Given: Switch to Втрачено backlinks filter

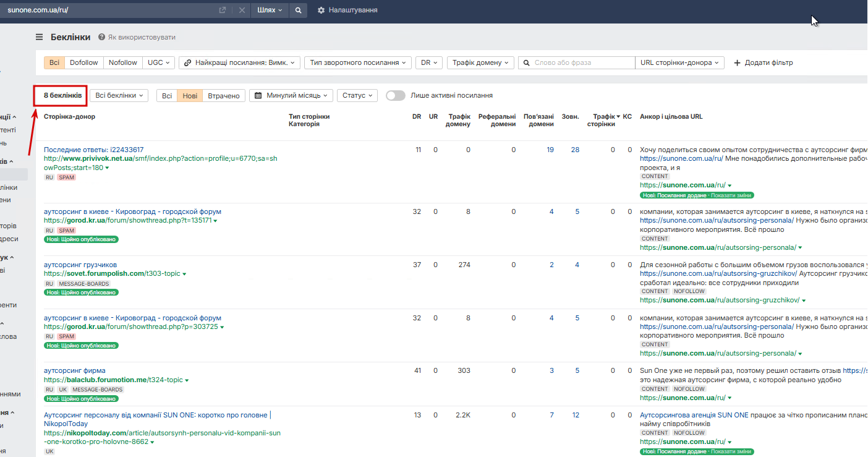Looking at the screenshot, I should (223, 96).
